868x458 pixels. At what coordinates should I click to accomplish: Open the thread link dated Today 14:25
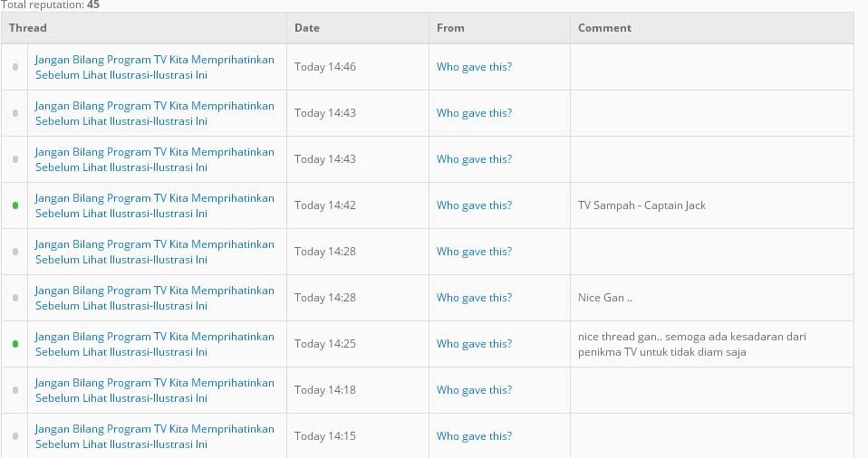tap(154, 344)
